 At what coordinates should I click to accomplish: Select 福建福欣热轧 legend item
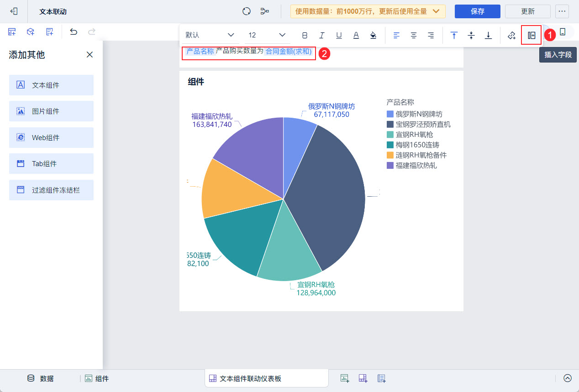(x=412, y=165)
